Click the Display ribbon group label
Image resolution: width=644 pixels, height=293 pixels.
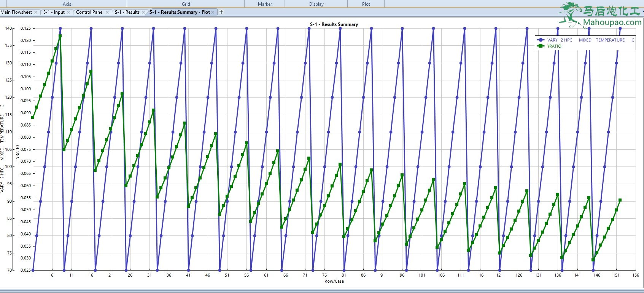click(316, 4)
